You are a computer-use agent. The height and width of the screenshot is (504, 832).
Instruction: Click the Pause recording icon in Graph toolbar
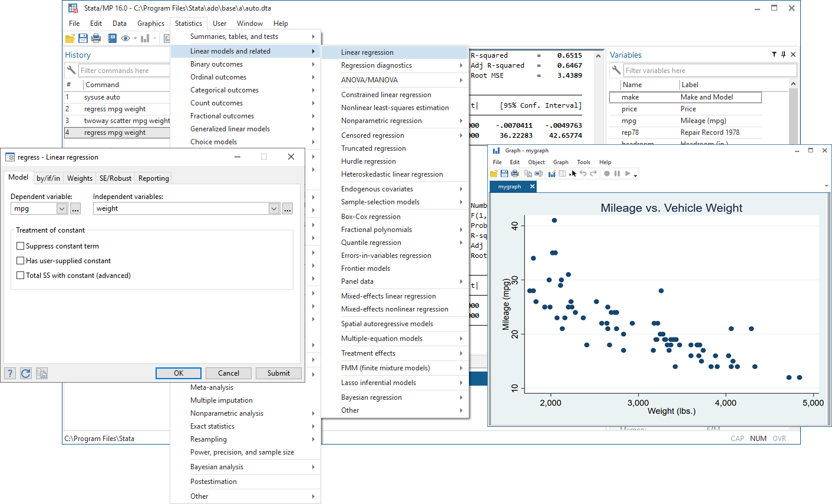click(617, 174)
